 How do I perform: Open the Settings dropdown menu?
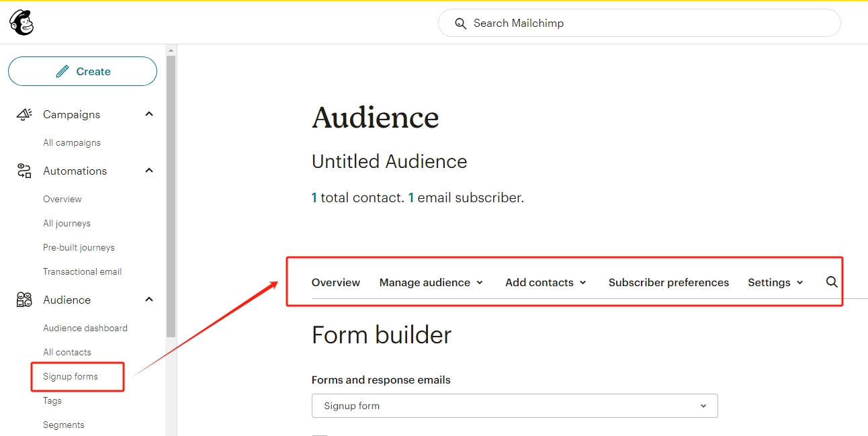(775, 282)
